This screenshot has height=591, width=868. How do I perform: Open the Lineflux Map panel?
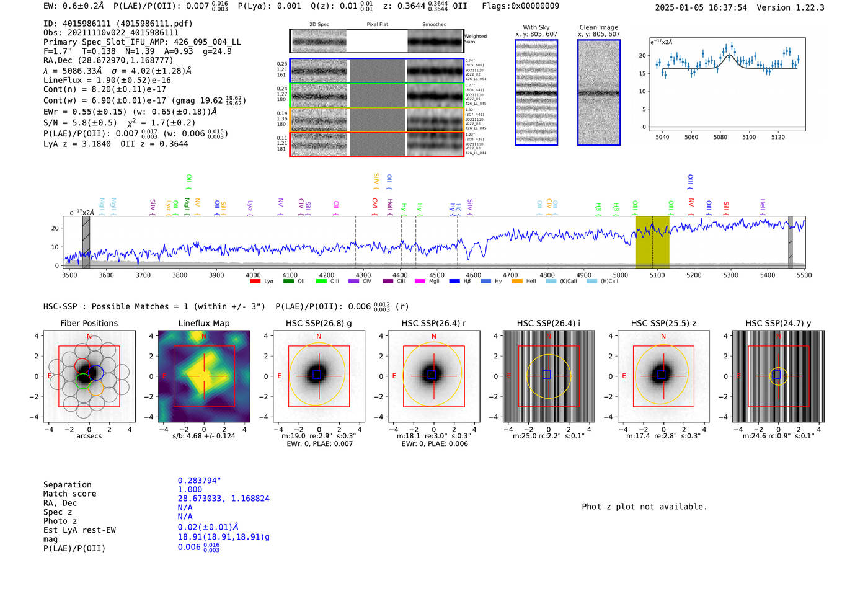coord(204,376)
